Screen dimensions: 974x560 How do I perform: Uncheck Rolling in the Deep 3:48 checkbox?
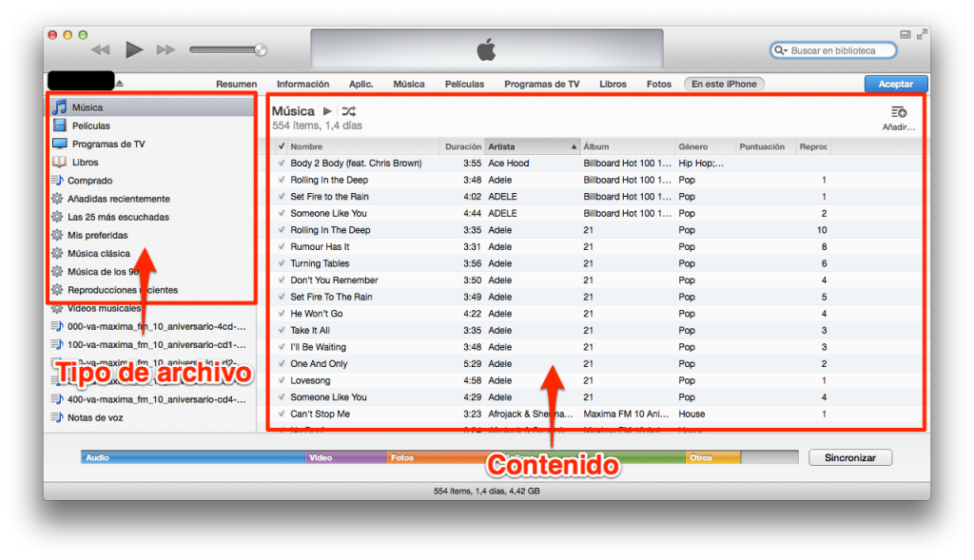coord(282,180)
